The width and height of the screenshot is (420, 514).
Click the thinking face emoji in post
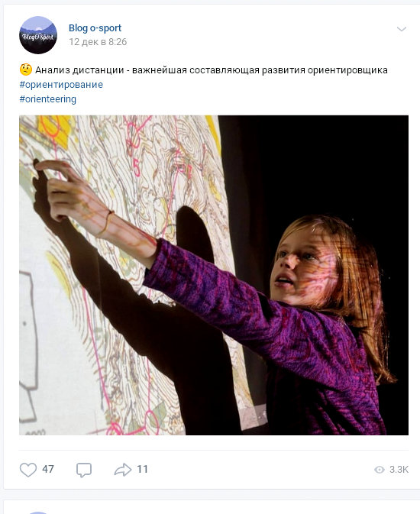point(26,70)
